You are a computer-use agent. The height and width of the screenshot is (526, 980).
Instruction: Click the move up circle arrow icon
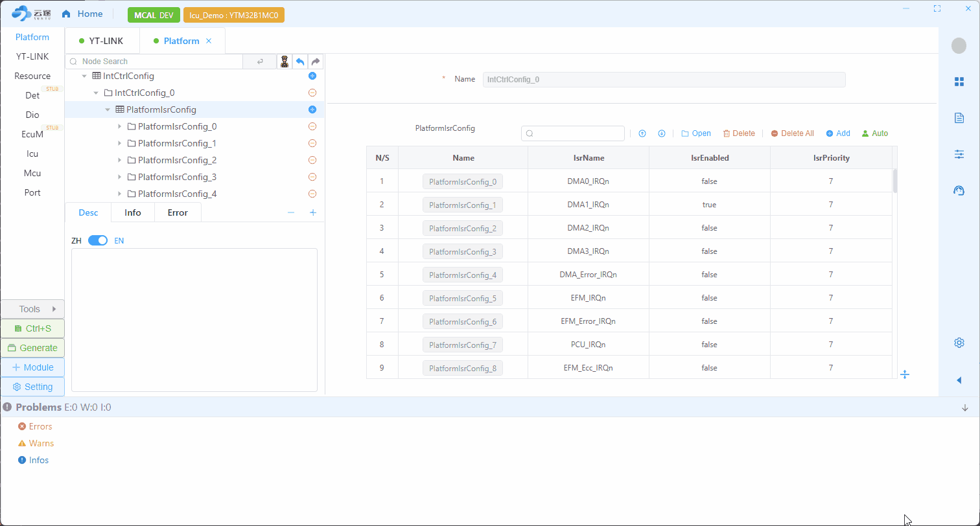642,133
